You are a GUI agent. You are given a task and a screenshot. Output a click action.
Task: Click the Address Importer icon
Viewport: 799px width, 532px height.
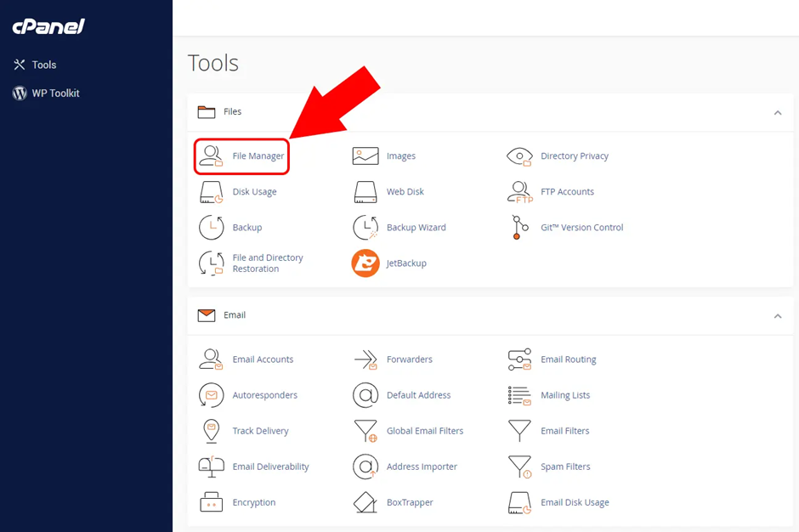(365, 467)
